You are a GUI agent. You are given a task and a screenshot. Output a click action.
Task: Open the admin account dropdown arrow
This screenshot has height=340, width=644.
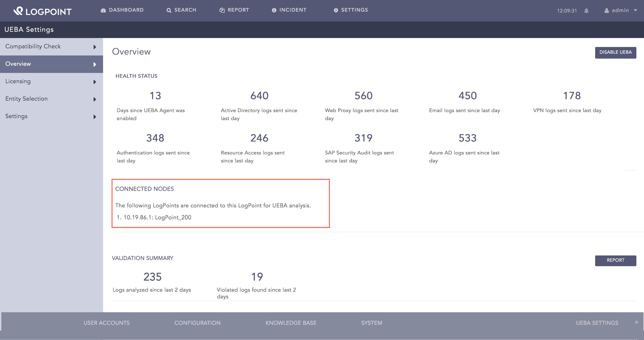click(635, 11)
